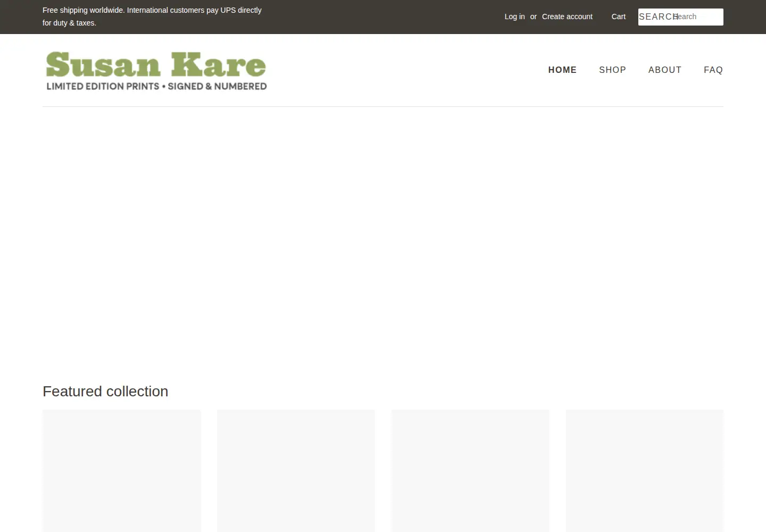Open the SHOP menu item
This screenshot has height=532, width=766.
[612, 70]
